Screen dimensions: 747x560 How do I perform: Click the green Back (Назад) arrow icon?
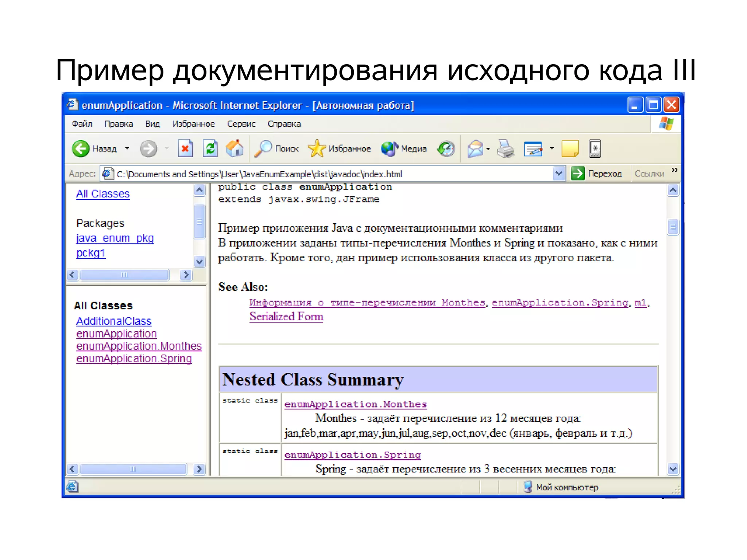[81, 148]
